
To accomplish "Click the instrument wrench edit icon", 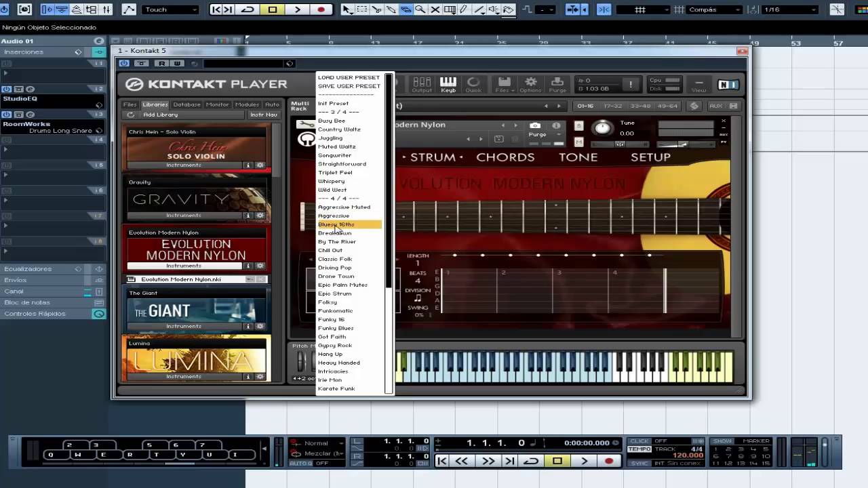I will coord(306,125).
